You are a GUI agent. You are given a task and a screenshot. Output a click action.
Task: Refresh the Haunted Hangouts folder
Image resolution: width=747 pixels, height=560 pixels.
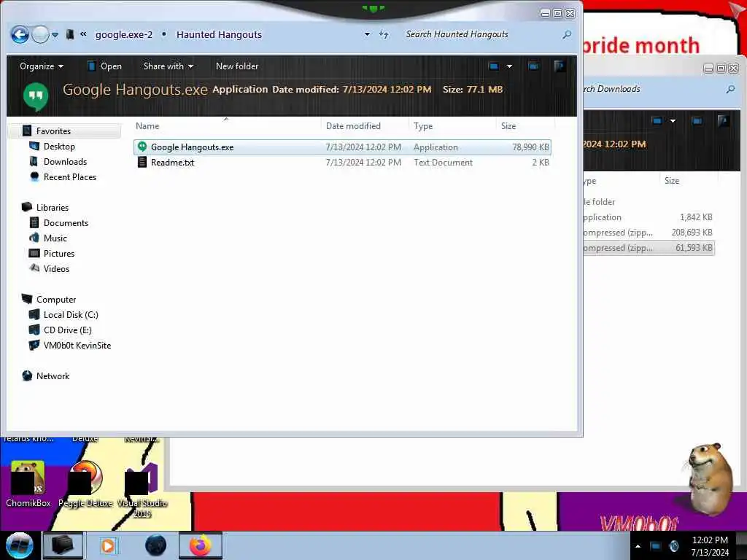[384, 34]
